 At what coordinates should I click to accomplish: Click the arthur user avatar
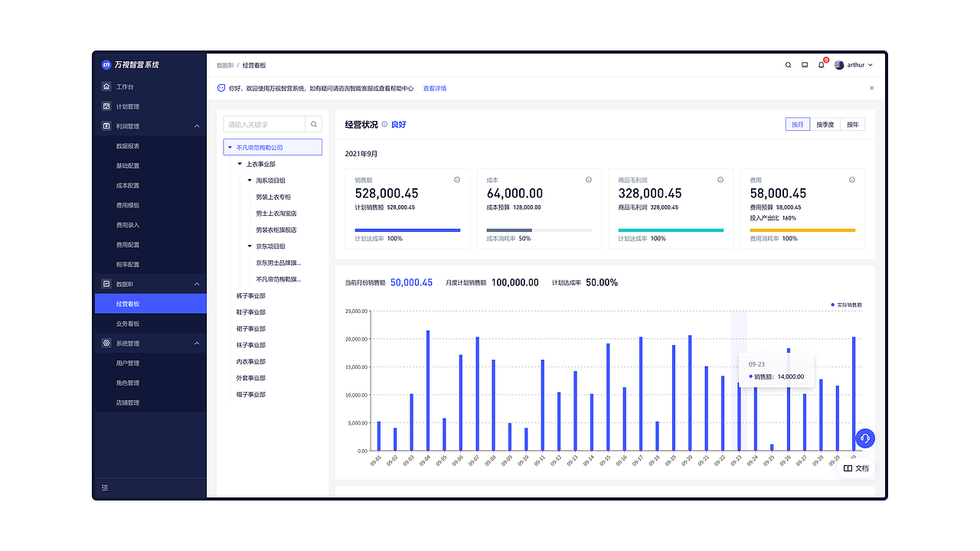point(839,65)
